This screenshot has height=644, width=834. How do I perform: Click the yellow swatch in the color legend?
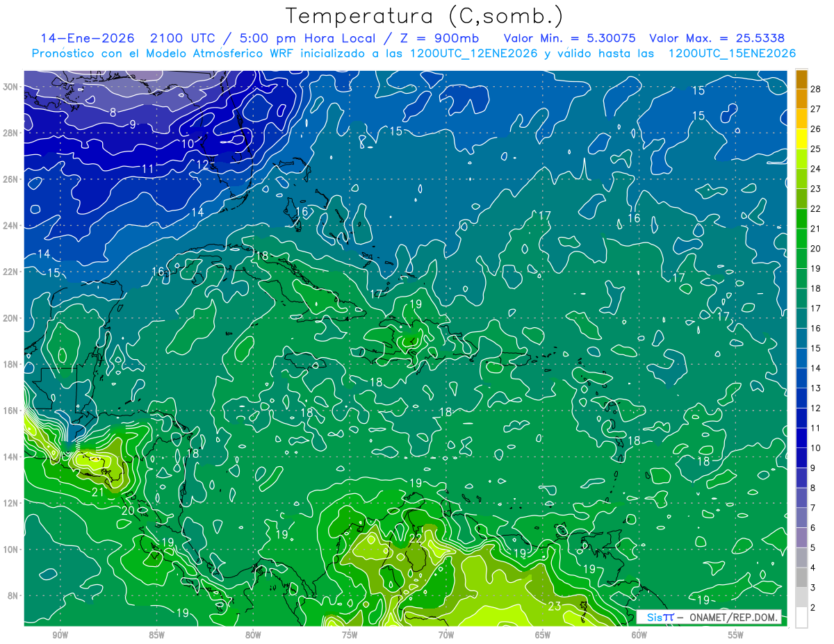(x=801, y=139)
